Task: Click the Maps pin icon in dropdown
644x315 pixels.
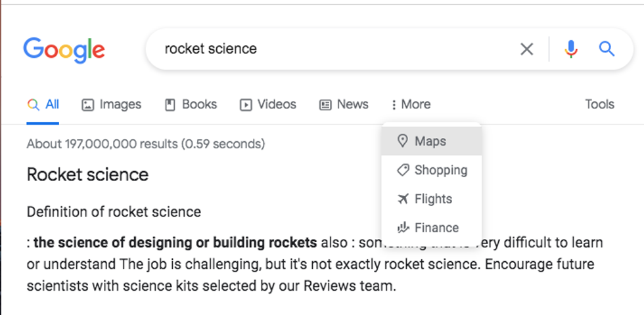Action: pyautogui.click(x=403, y=141)
